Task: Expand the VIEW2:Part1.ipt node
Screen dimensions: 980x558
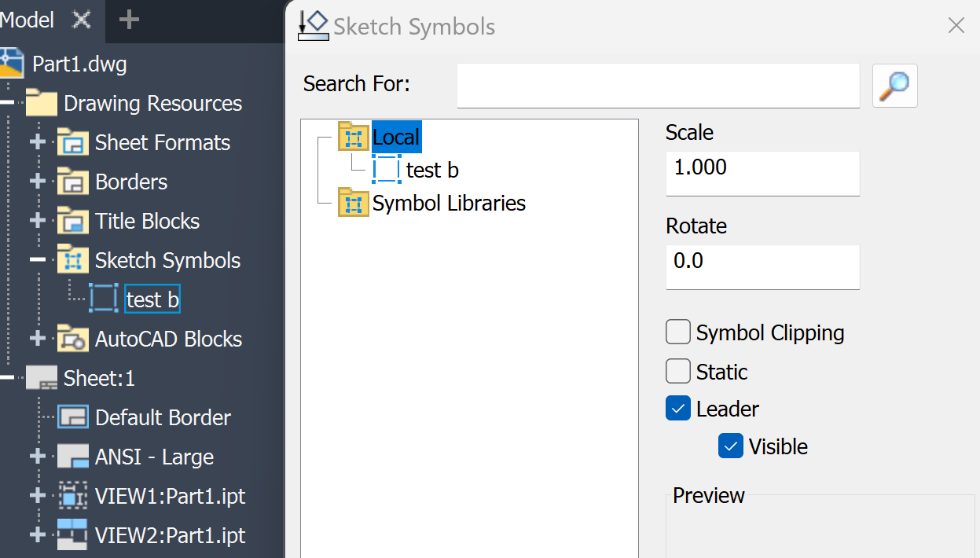Action: coord(36,535)
